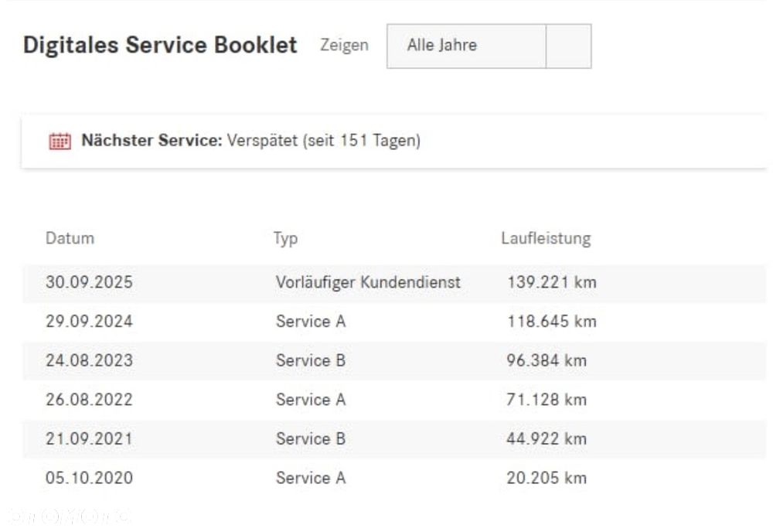Open the Alle Jahre dropdown
This screenshot has width=773, height=532.
tap(489, 46)
